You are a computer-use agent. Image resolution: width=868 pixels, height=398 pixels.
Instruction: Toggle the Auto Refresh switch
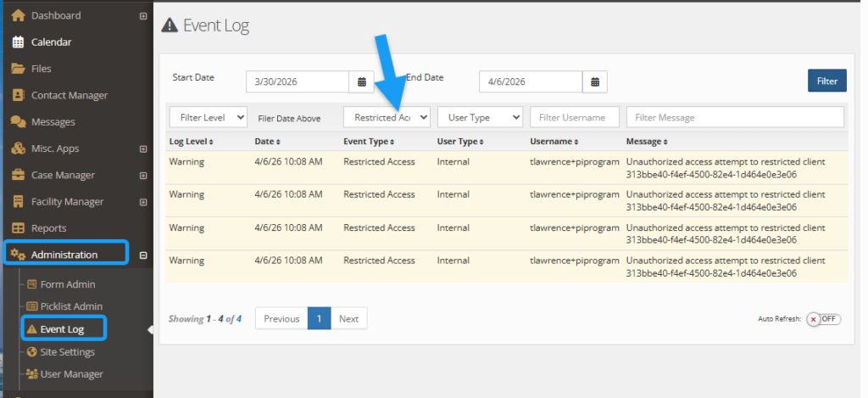[x=822, y=319]
